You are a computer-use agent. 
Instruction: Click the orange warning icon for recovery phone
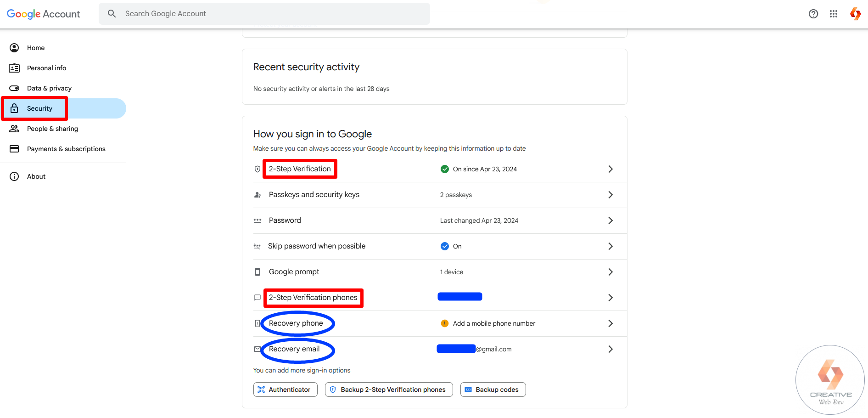[x=445, y=323]
